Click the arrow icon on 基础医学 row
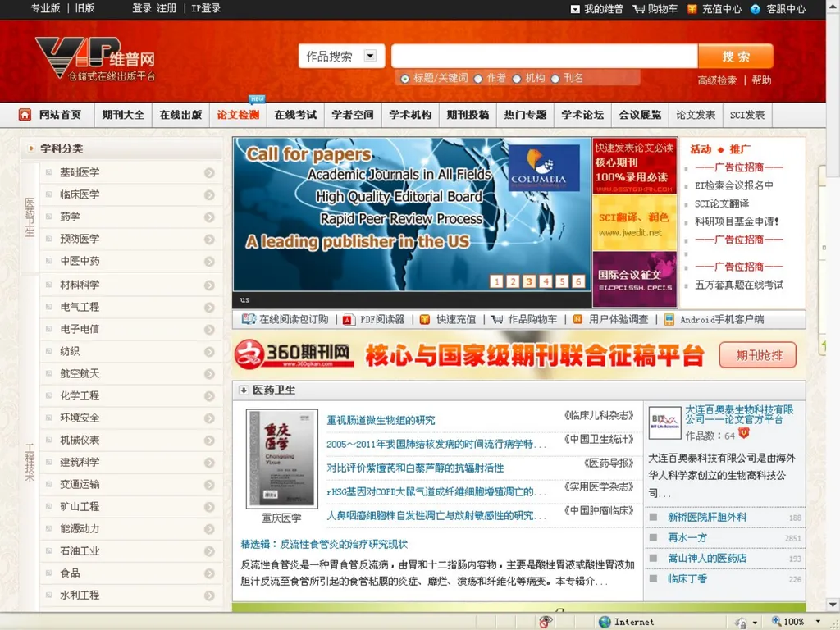The width and height of the screenshot is (840, 630). [209, 172]
